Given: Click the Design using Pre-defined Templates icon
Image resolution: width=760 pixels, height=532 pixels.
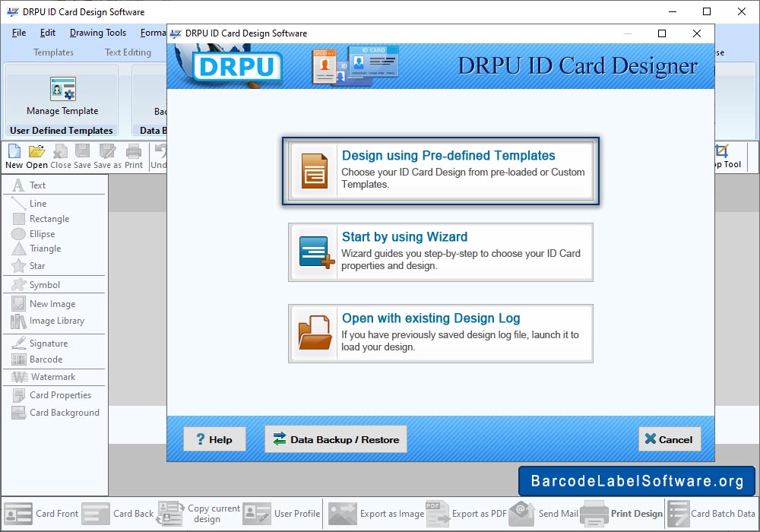Looking at the screenshot, I should [314, 172].
